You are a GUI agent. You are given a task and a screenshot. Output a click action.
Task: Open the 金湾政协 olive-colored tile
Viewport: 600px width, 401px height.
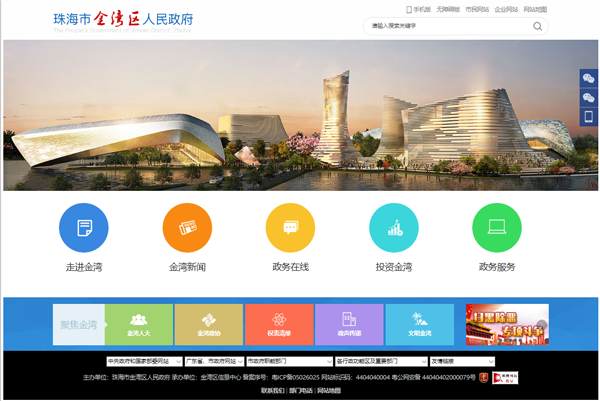[x=209, y=324]
